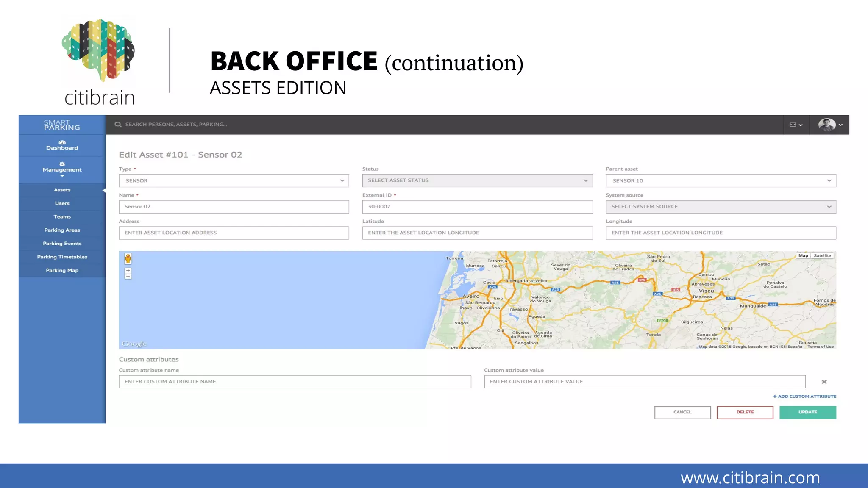Viewport: 868px width, 488px height.
Task: Open Parking Timetables in sidebar
Action: pos(62,257)
